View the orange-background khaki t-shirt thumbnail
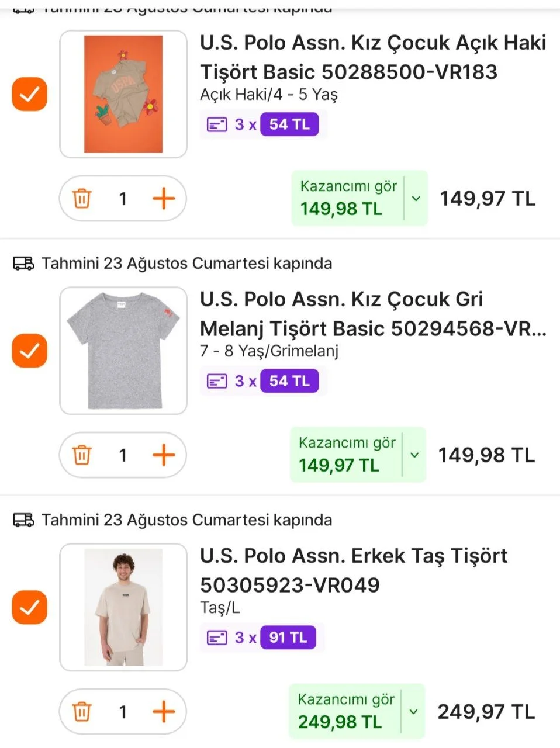The width and height of the screenshot is (560, 748). point(123,94)
